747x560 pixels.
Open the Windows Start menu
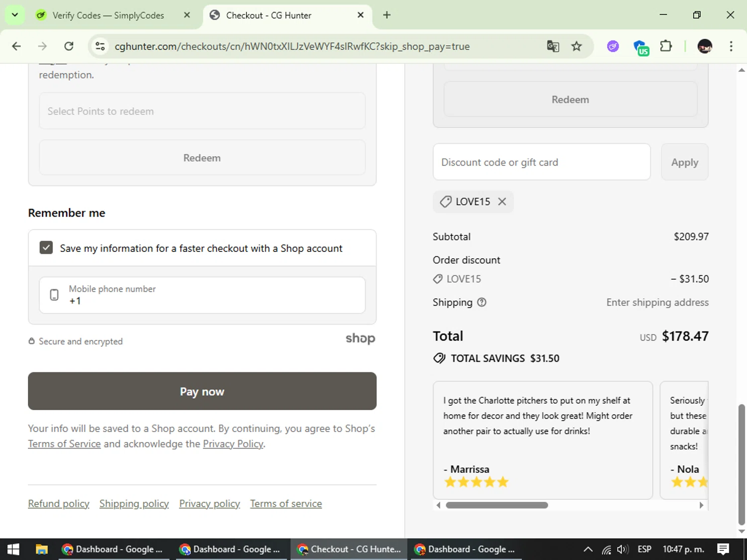(x=13, y=549)
